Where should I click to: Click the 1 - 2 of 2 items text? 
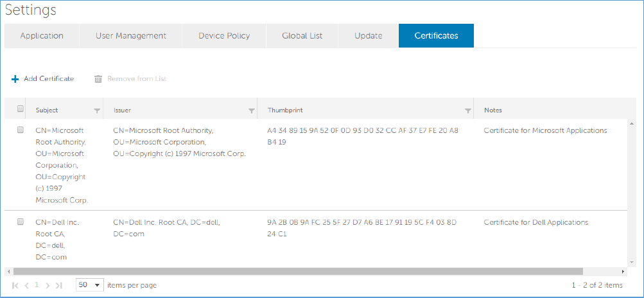click(596, 285)
